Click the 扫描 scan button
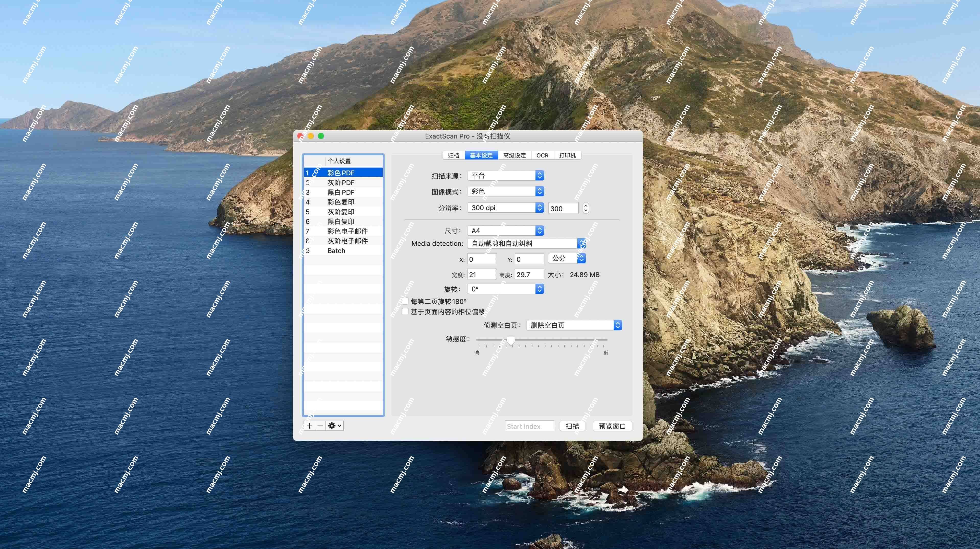 (572, 426)
